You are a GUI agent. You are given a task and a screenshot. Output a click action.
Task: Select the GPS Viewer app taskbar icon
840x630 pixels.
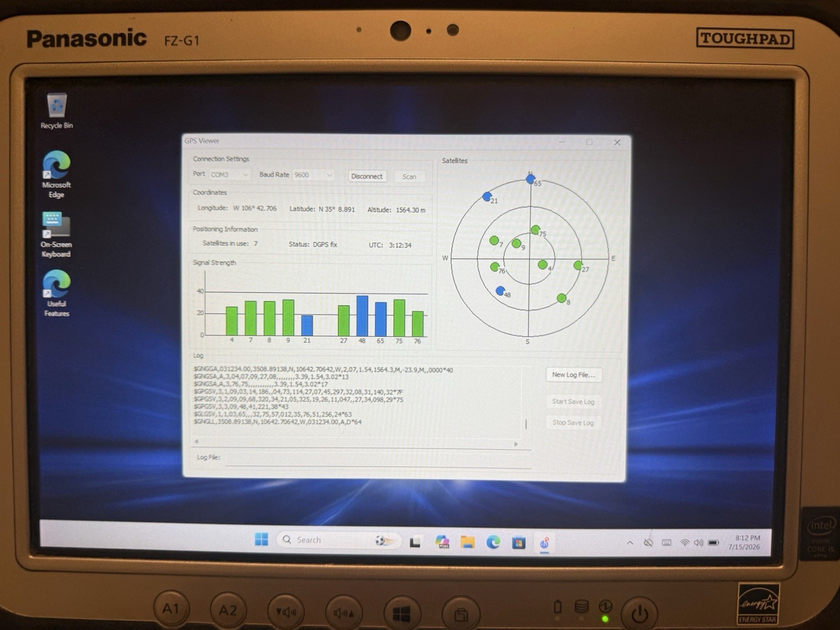pyautogui.click(x=544, y=542)
